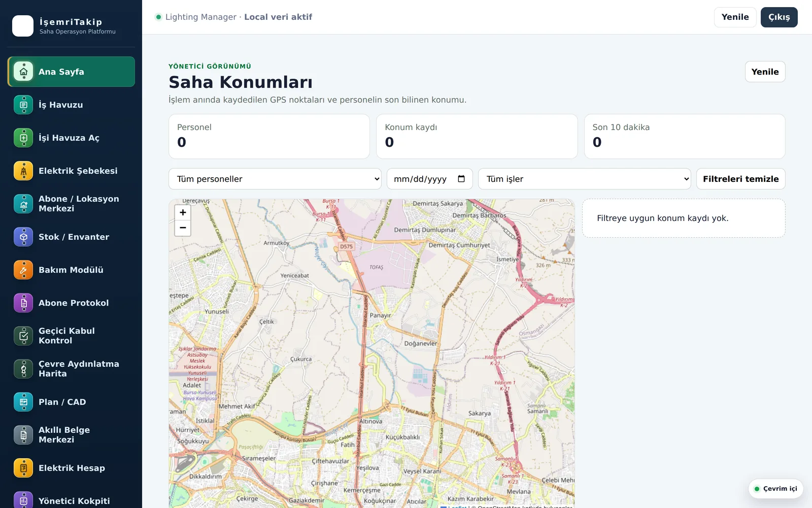Click the Doğanevler label on the map
The image size is (812, 508).
tap(420, 343)
